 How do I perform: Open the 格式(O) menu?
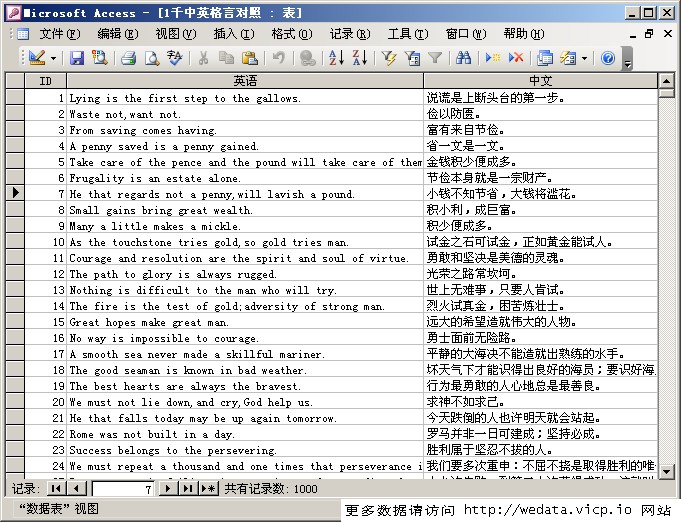(x=292, y=33)
